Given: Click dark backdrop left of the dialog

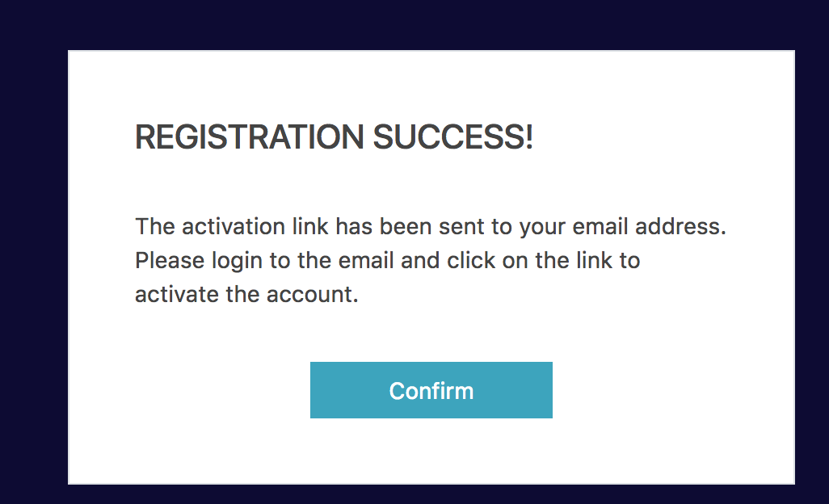Looking at the screenshot, I should coord(33,267).
